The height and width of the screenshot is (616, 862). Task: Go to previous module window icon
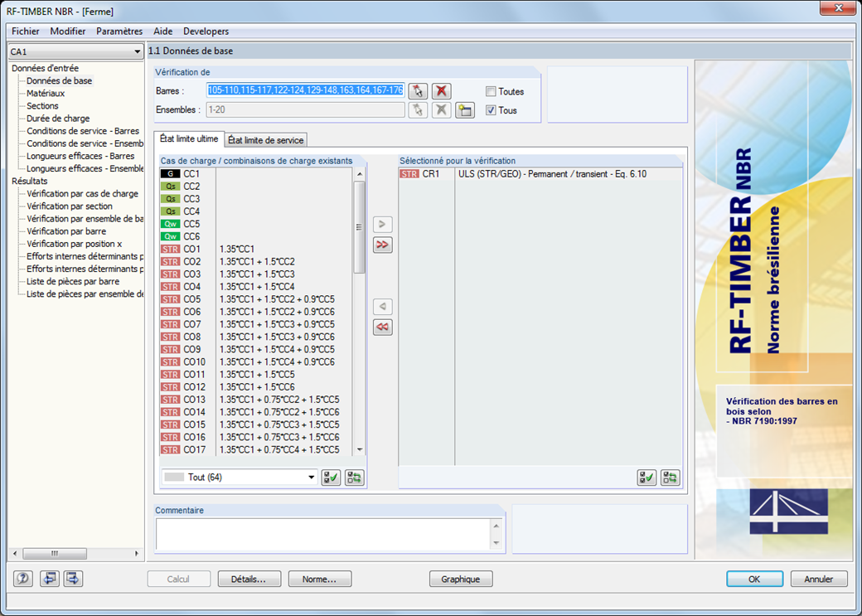pos(50,579)
